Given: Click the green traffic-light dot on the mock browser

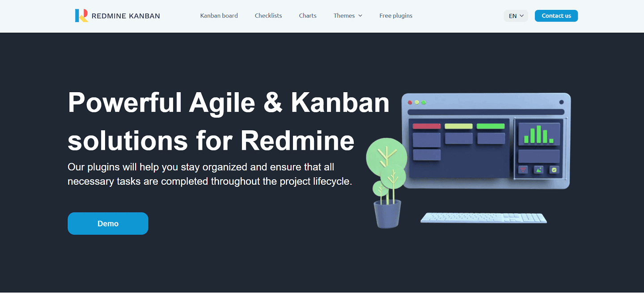Looking at the screenshot, I should [423, 102].
